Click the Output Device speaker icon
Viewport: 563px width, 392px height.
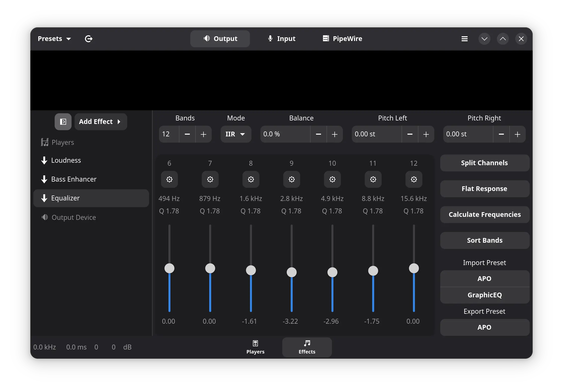(x=44, y=217)
